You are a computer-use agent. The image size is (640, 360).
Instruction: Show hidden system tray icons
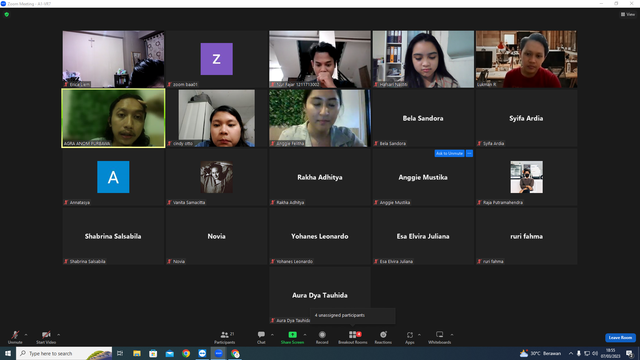[x=571, y=353]
